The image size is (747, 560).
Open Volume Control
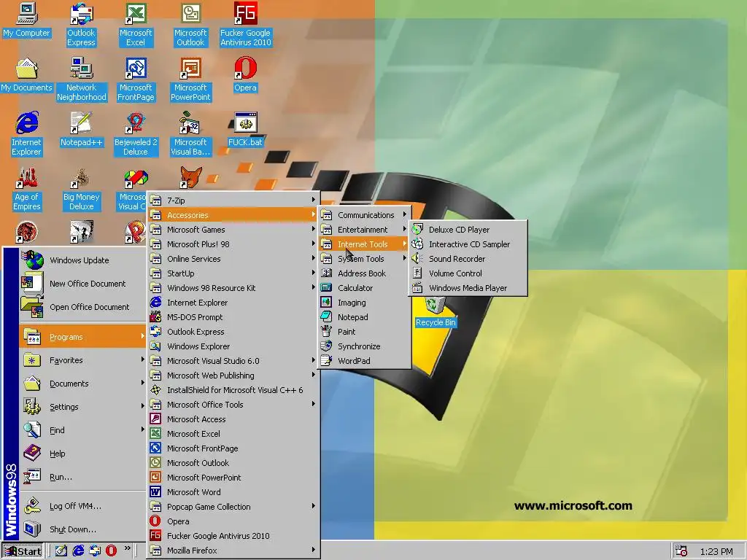(x=468, y=273)
